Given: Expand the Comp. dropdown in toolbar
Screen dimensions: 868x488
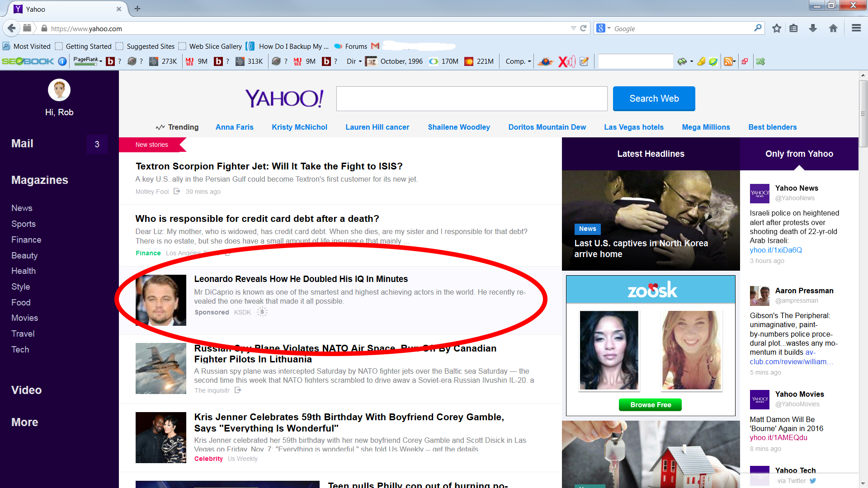Looking at the screenshot, I should pyautogui.click(x=529, y=61).
